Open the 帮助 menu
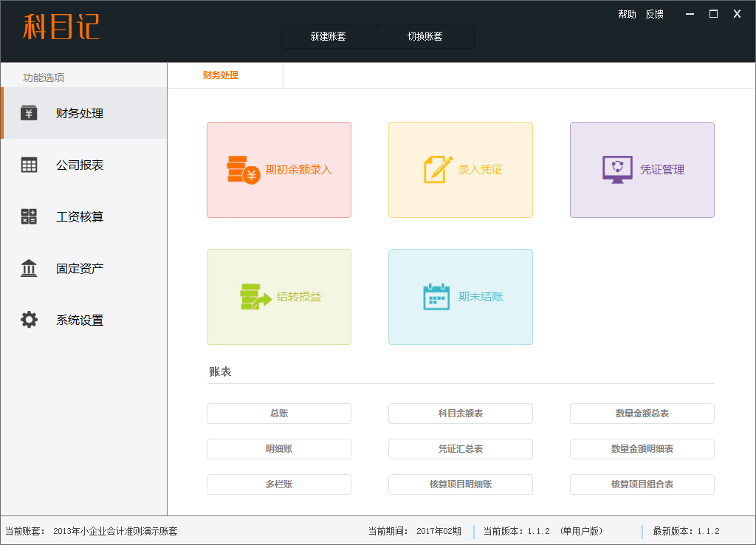756x545 pixels. tap(627, 13)
